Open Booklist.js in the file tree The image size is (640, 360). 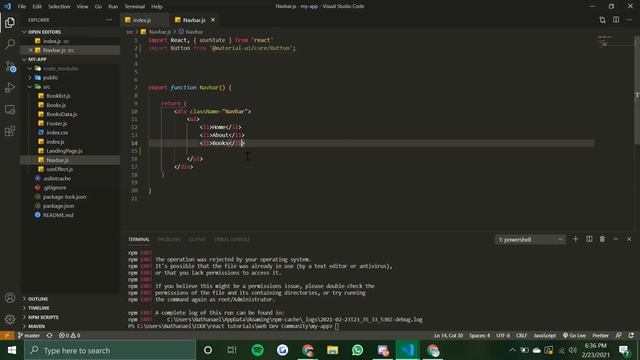point(58,96)
